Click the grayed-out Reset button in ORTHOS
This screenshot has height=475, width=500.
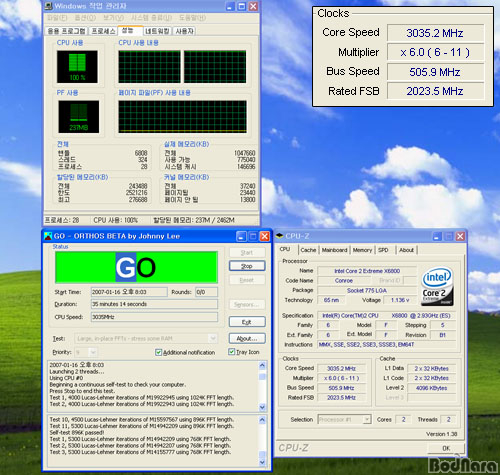[x=247, y=280]
